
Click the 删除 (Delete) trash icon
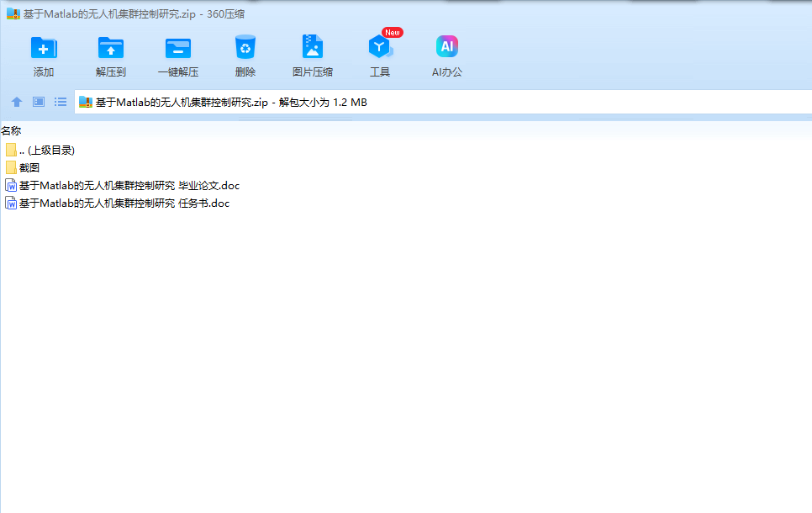[245, 47]
